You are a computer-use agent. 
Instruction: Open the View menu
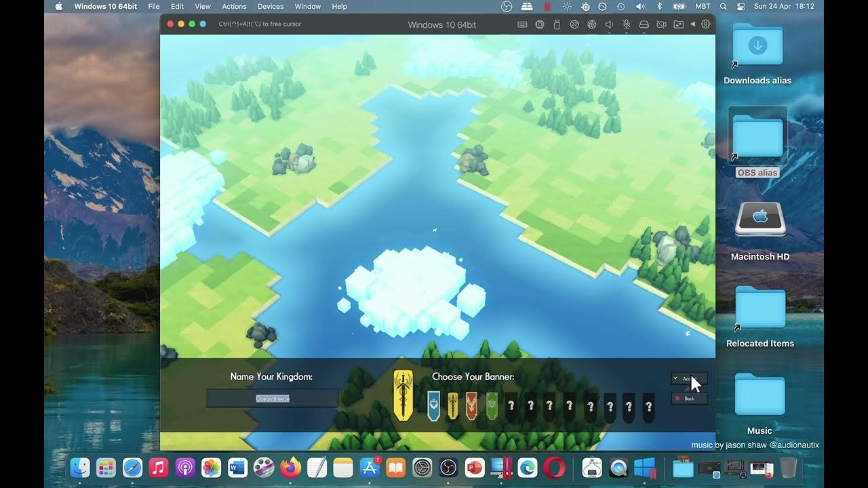[203, 6]
